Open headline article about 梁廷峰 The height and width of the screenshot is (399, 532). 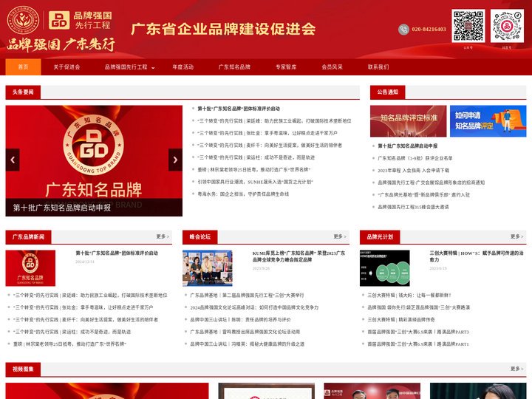point(274,120)
